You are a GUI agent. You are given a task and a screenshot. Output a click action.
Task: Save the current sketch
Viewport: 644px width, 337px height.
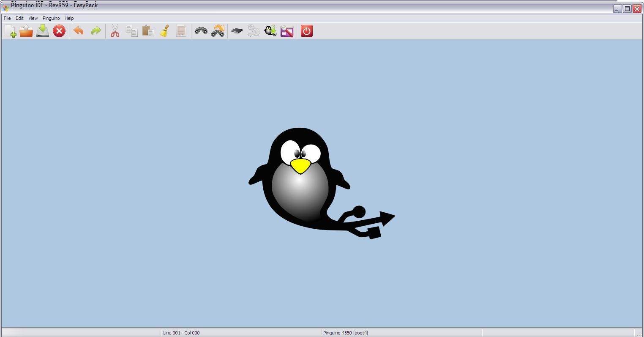click(x=42, y=30)
